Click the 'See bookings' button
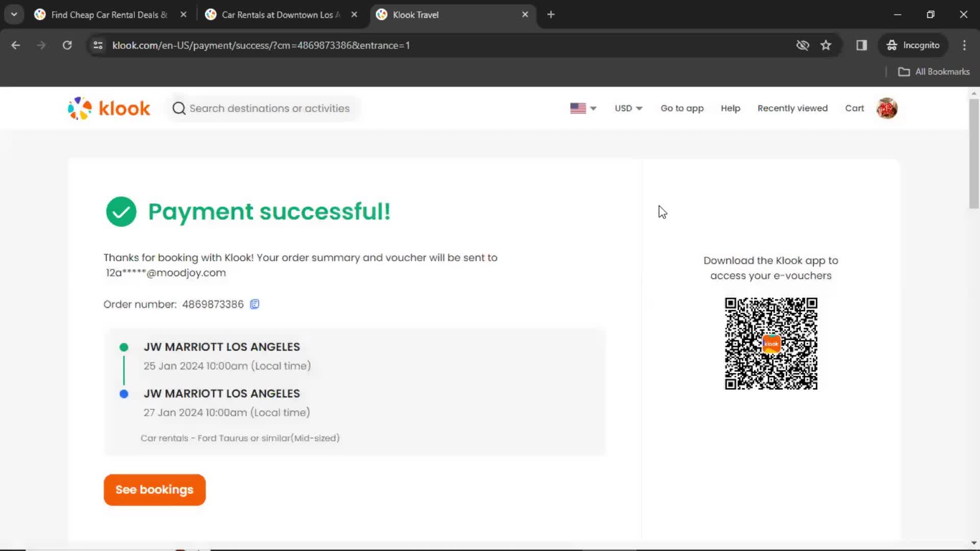This screenshot has height=551, width=980. click(x=154, y=489)
